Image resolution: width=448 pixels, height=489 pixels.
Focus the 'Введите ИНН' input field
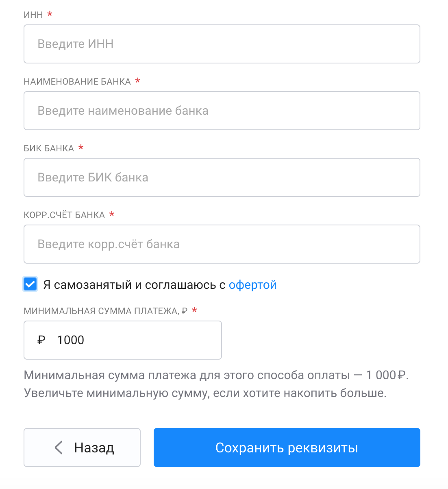pyautogui.click(x=222, y=44)
